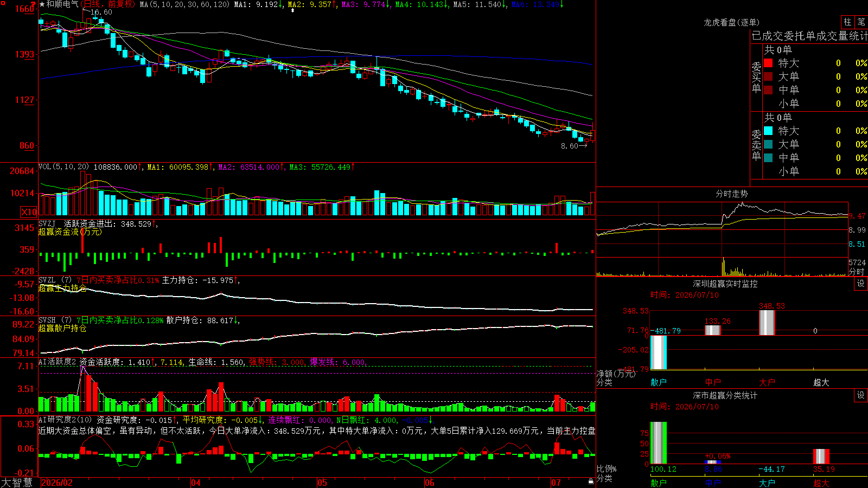Click the red square icon at top-left corner
Image resolution: width=868 pixels, height=488 pixels.
pos(3,3)
